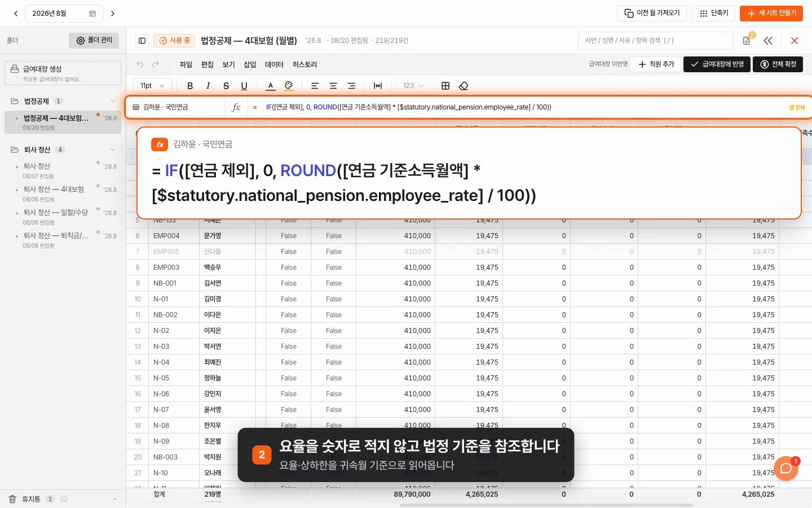Toggle underline formatting
This screenshot has width=812, height=508.
(x=244, y=86)
